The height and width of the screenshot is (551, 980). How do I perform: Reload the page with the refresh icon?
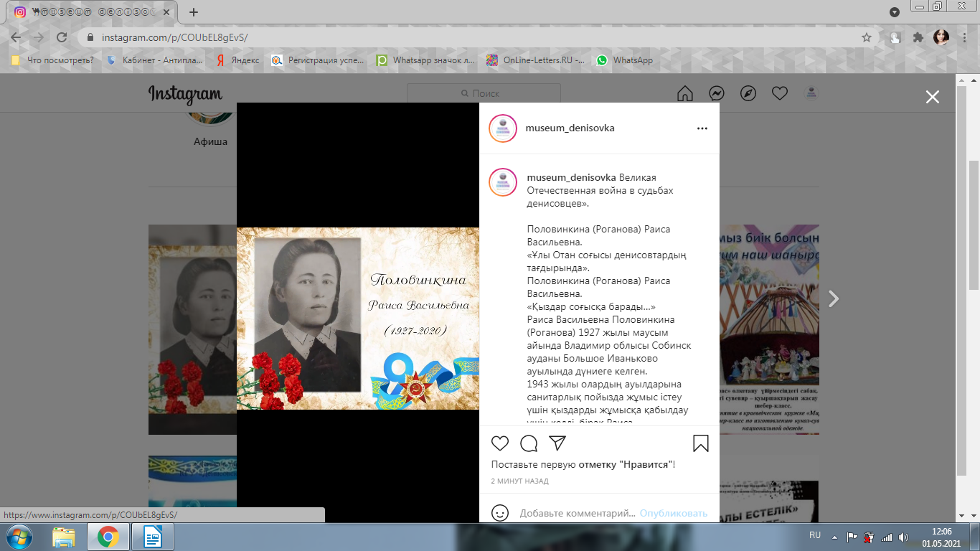[x=62, y=37]
